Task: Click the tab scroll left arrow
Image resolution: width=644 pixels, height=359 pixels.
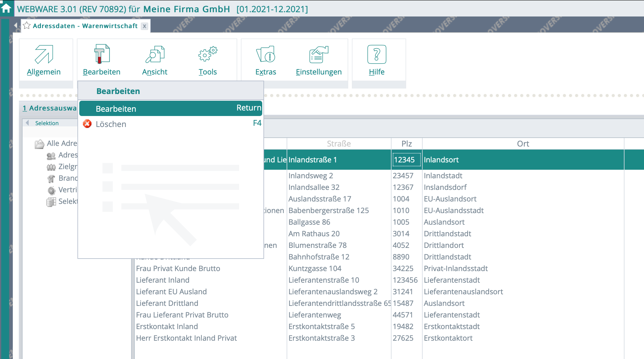Action: point(16,25)
